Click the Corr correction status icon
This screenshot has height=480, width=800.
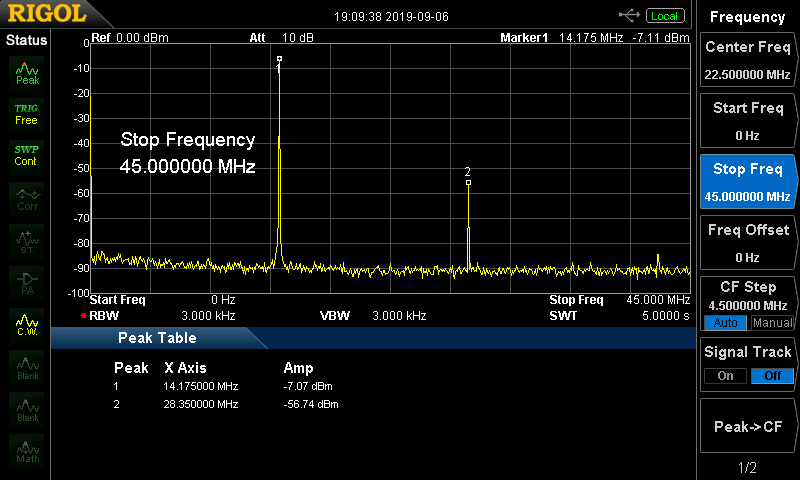(x=27, y=197)
